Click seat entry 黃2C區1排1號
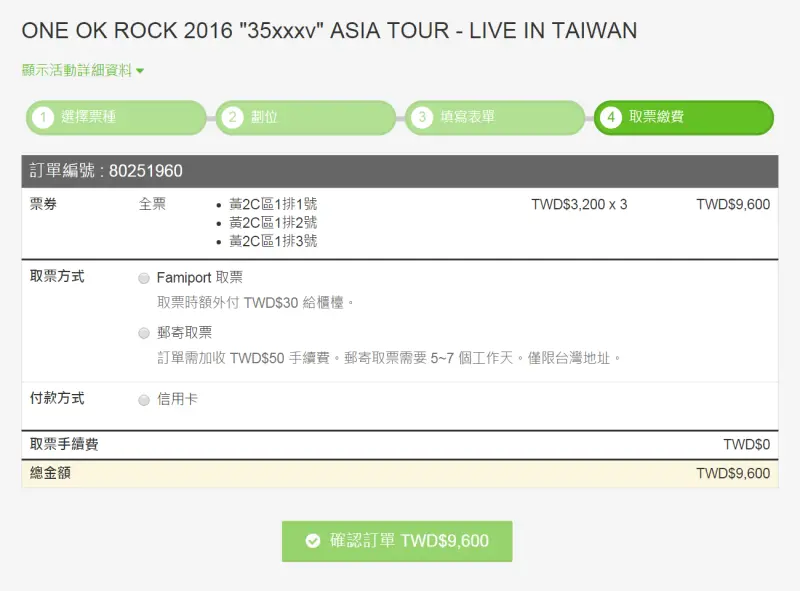Image resolution: width=800 pixels, height=591 pixels. click(x=273, y=204)
